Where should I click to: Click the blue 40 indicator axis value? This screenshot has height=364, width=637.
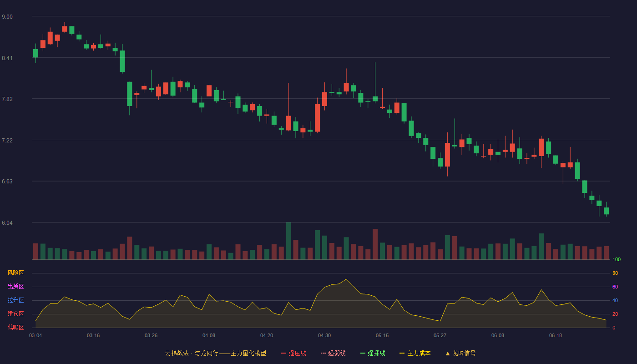pyautogui.click(x=615, y=301)
